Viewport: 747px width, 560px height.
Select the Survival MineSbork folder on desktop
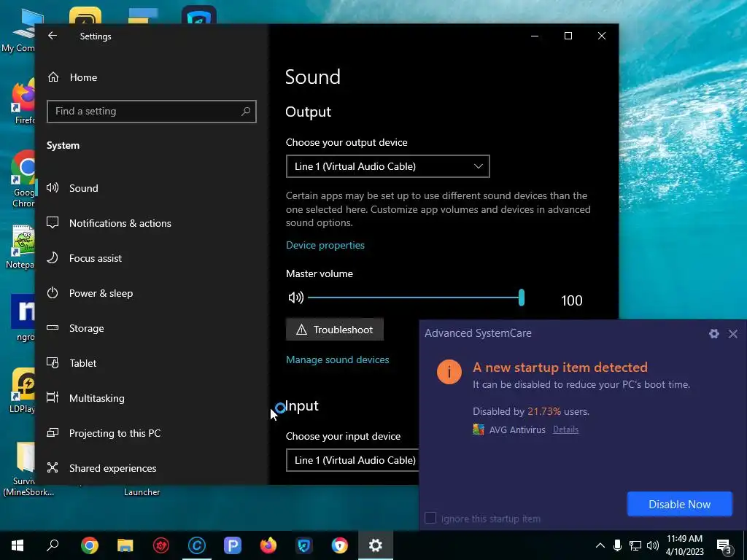coord(27,469)
